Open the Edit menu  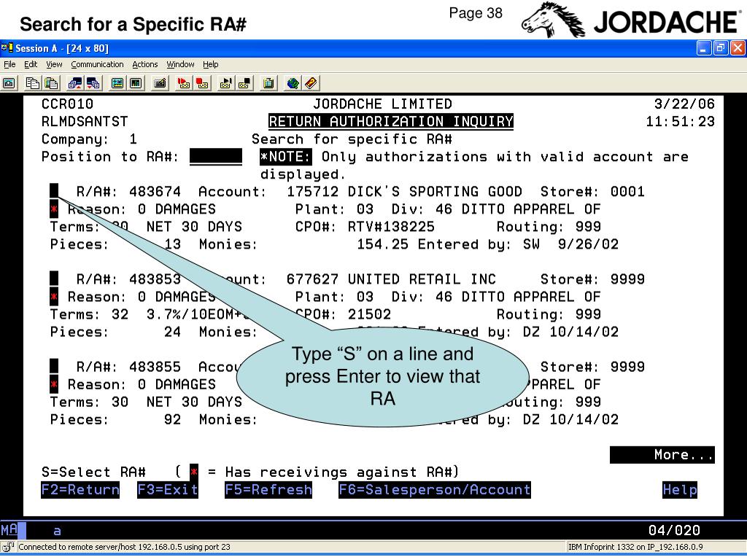[x=31, y=64]
